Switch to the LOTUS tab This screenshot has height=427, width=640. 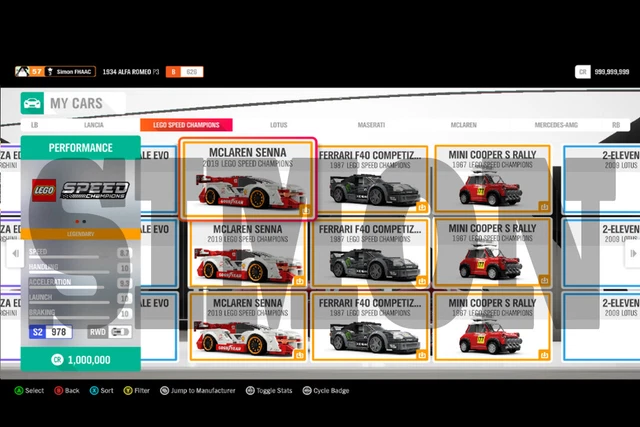click(279, 125)
